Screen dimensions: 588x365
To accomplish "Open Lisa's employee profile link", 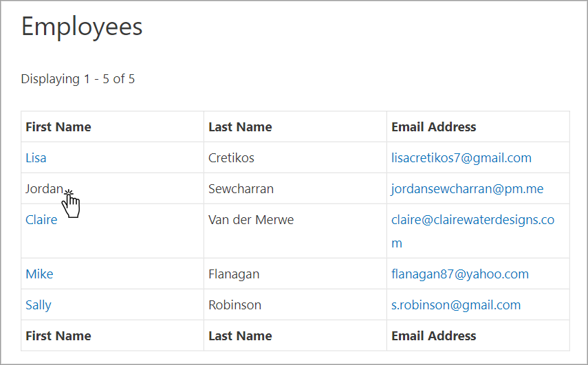I will (36, 158).
